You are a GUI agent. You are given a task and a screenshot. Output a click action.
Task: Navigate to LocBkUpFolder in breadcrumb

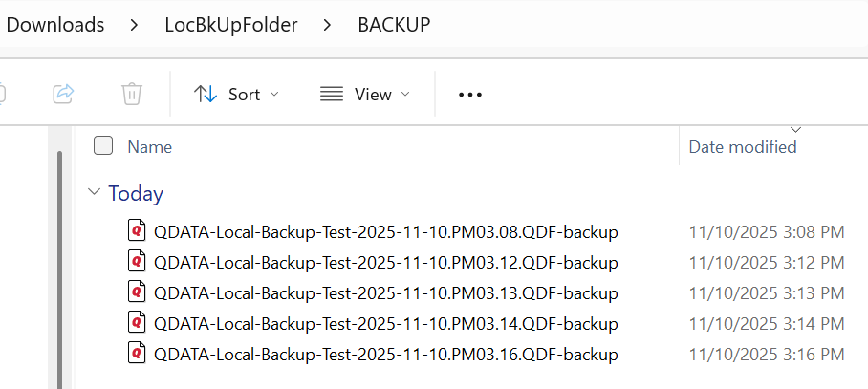tap(231, 25)
